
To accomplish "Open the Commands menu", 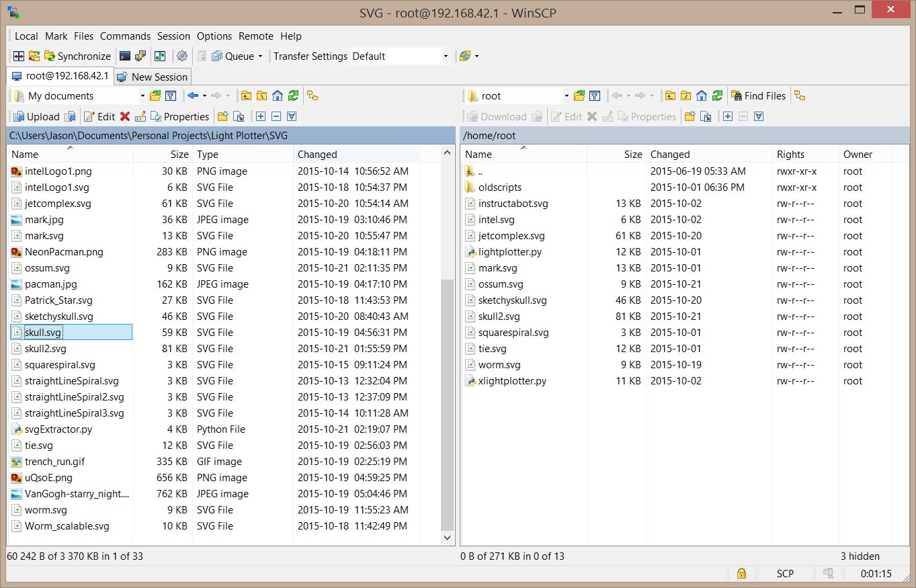I will click(x=125, y=36).
